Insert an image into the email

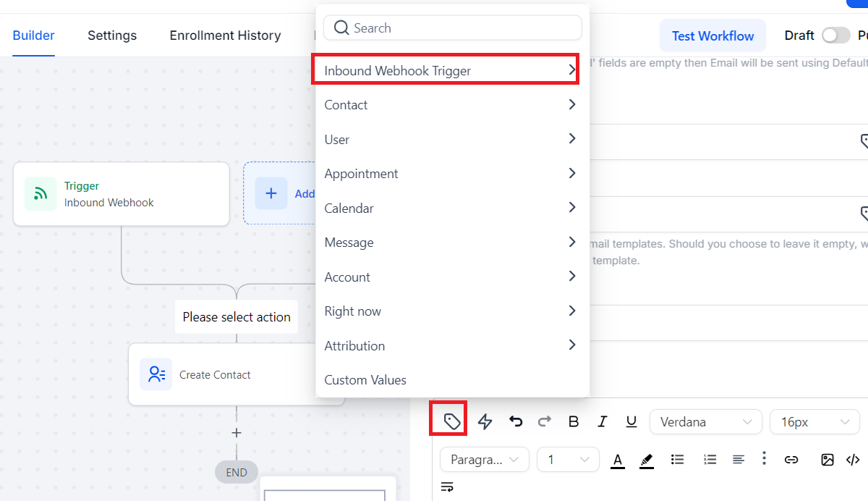[827, 460]
